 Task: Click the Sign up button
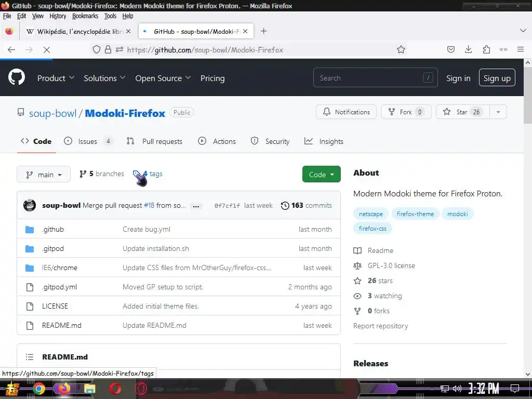[497, 78]
